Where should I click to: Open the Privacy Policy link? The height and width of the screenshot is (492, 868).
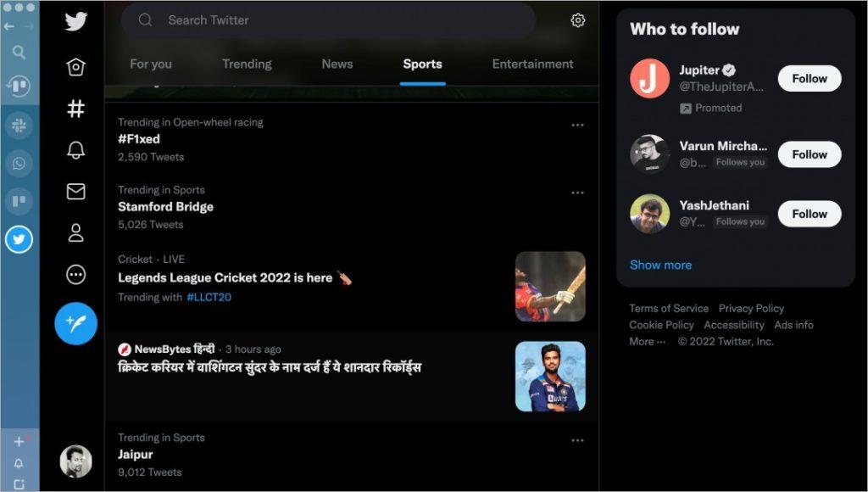(x=751, y=309)
